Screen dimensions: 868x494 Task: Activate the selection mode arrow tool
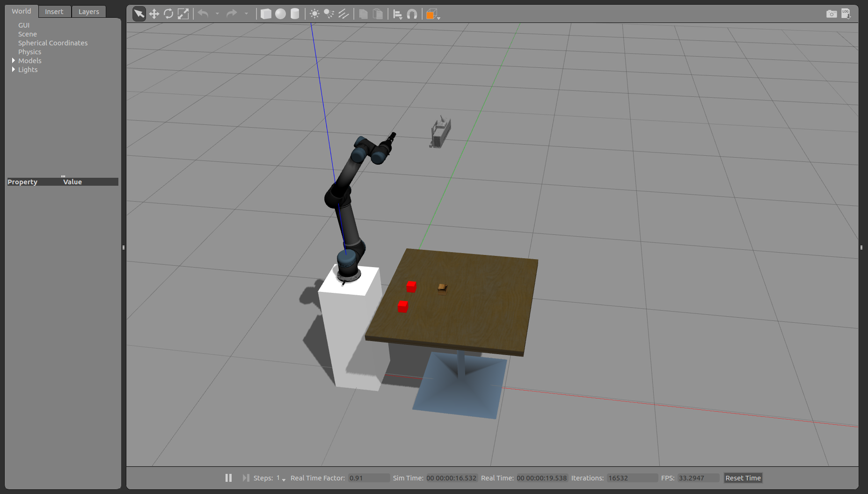tap(139, 14)
